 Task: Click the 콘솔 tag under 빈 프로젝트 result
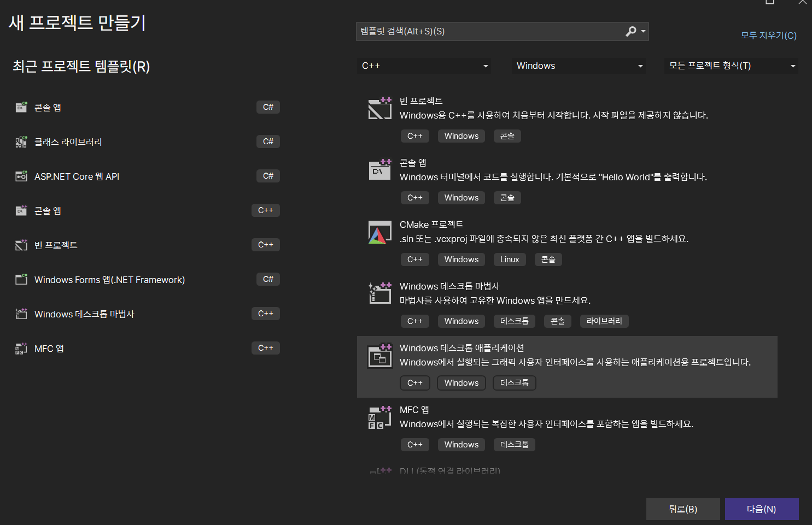(x=507, y=136)
